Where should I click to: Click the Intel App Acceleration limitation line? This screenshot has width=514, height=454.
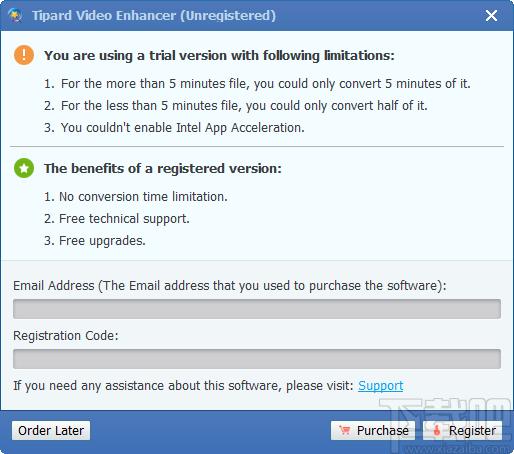click(x=174, y=128)
